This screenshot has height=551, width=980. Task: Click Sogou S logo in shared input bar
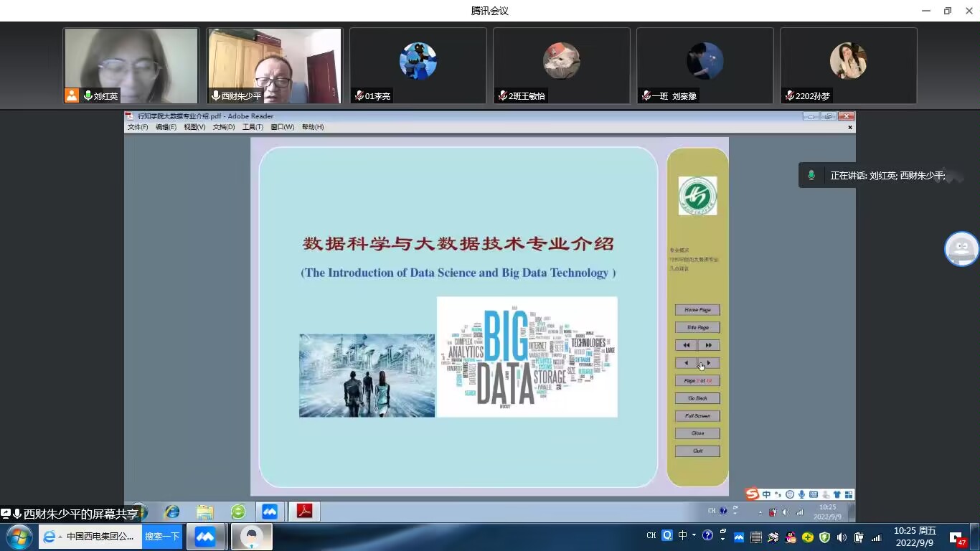752,494
